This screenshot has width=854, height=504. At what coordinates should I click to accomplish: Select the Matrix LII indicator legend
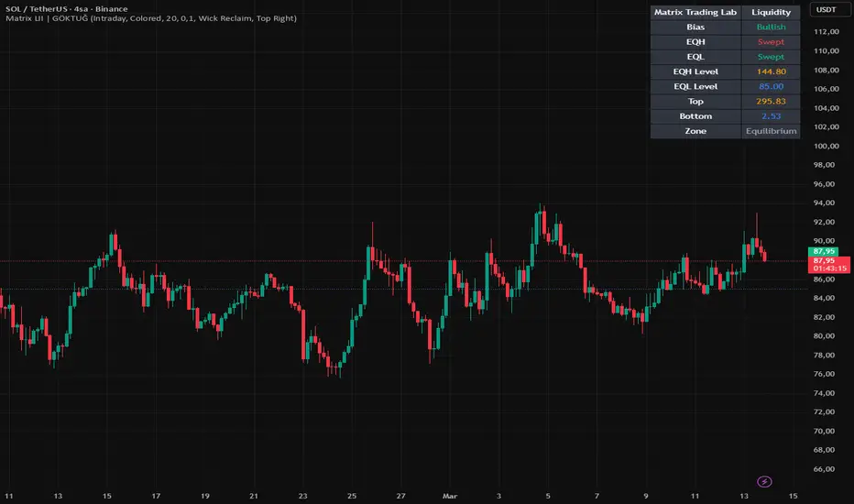point(151,18)
